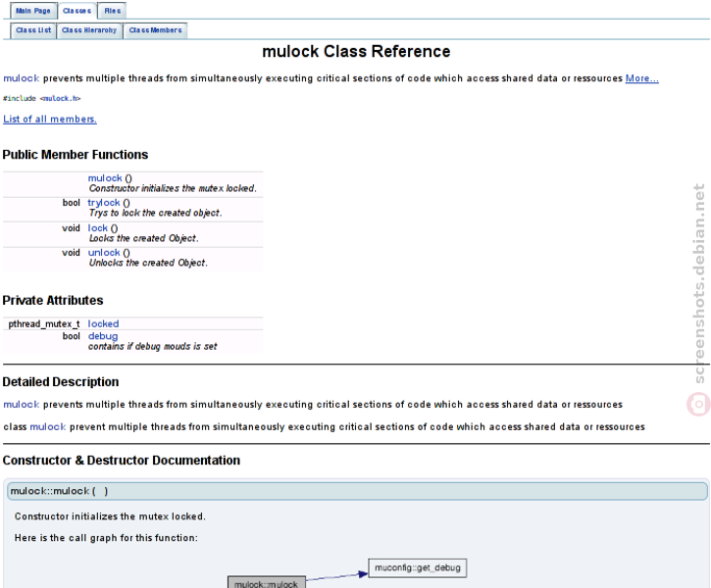Click mulock link in top brief description
This screenshot has width=711, height=588.
[22, 78]
